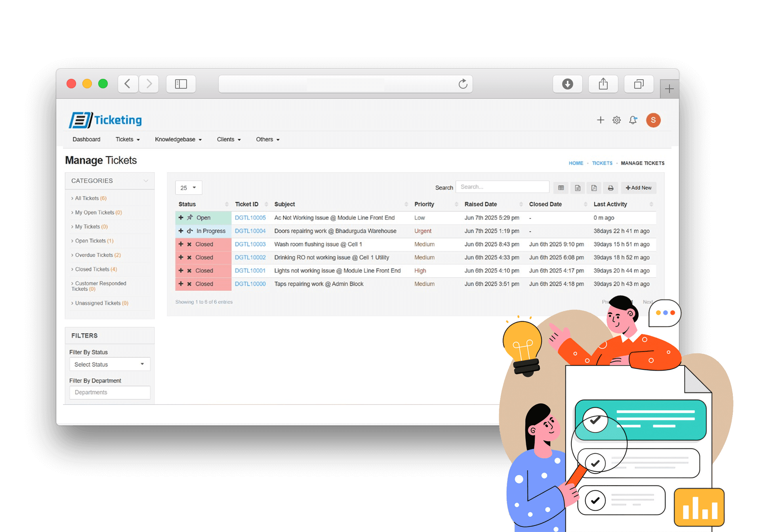Click the table columns view icon
Image resolution: width=759 pixels, height=532 pixels.
[561, 188]
